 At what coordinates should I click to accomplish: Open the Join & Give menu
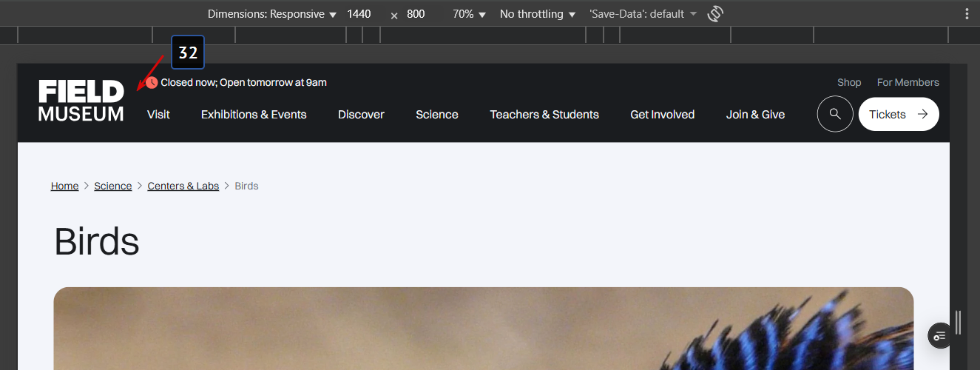(x=755, y=115)
